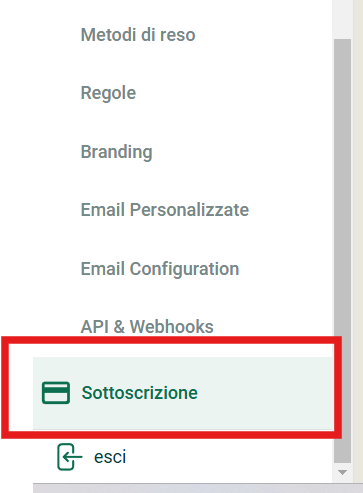Click the green card icon for subscription
This screenshot has width=363, height=493.
click(56, 393)
